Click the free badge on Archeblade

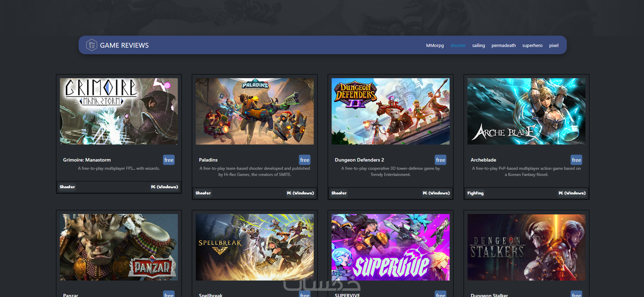click(x=576, y=160)
